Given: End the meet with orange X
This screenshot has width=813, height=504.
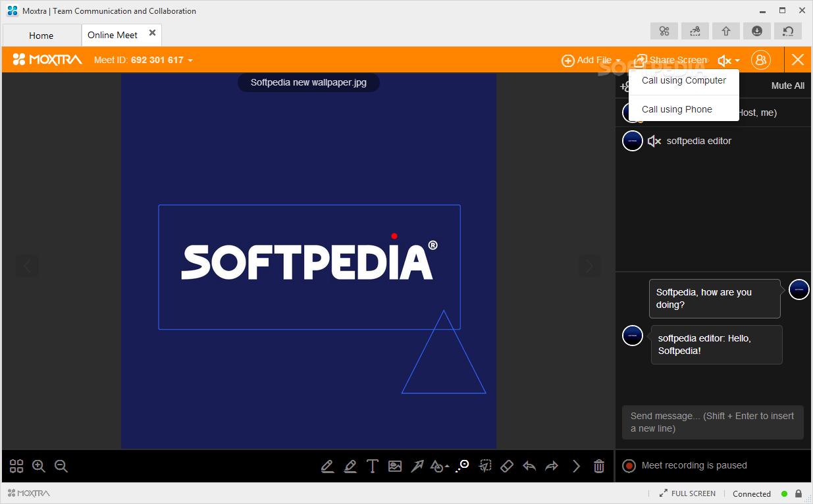Looking at the screenshot, I should (798, 60).
